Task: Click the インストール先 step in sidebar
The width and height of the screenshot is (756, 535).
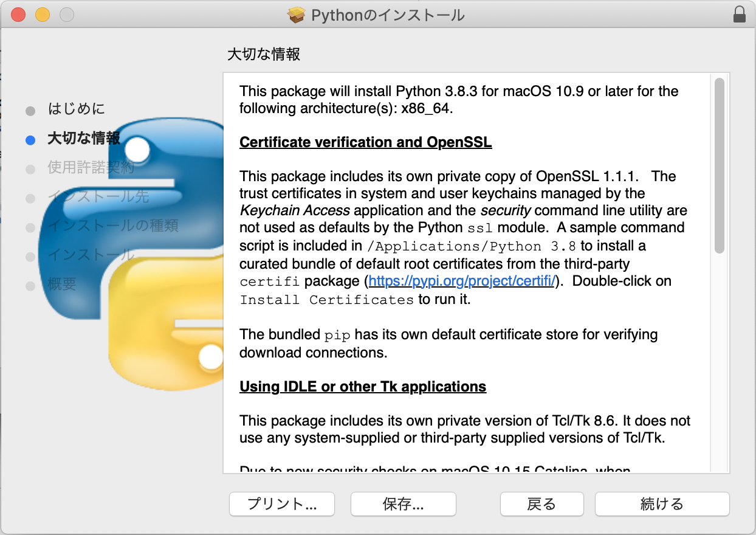Action: tap(98, 197)
